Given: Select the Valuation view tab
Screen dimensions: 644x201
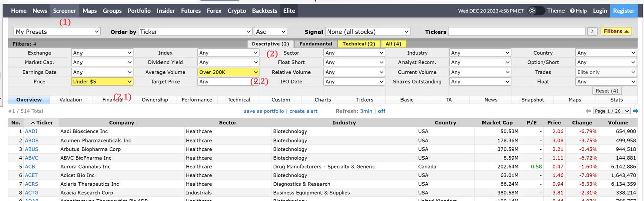Looking at the screenshot, I should tap(71, 100).
